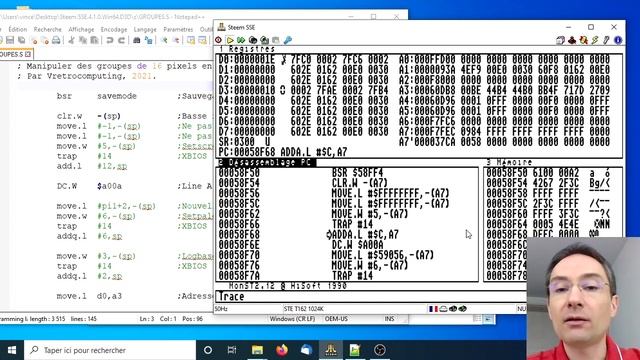Click the Registres panel title in MonST
The height and width of the screenshot is (360, 640).
point(250,49)
